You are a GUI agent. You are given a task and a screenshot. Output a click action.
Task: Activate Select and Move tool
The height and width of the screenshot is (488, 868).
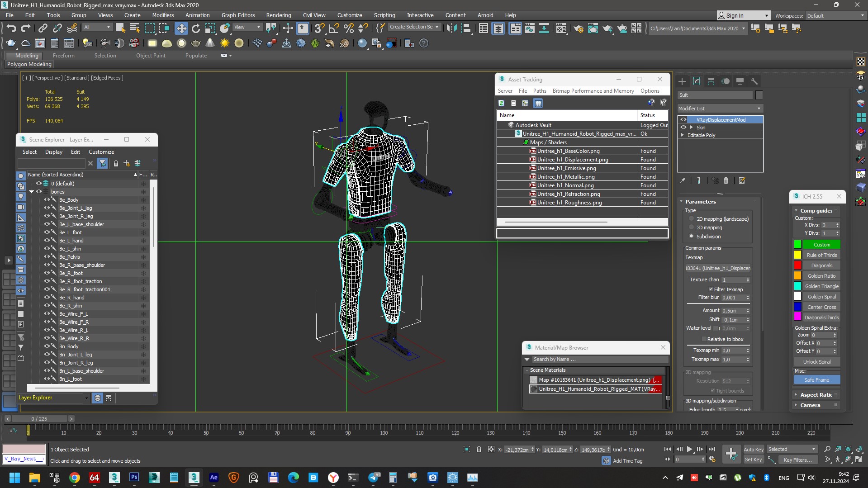181,28
